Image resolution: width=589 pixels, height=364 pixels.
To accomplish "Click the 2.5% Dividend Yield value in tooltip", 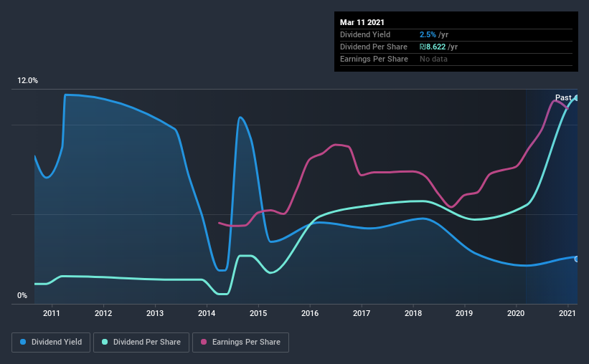I will (428, 34).
